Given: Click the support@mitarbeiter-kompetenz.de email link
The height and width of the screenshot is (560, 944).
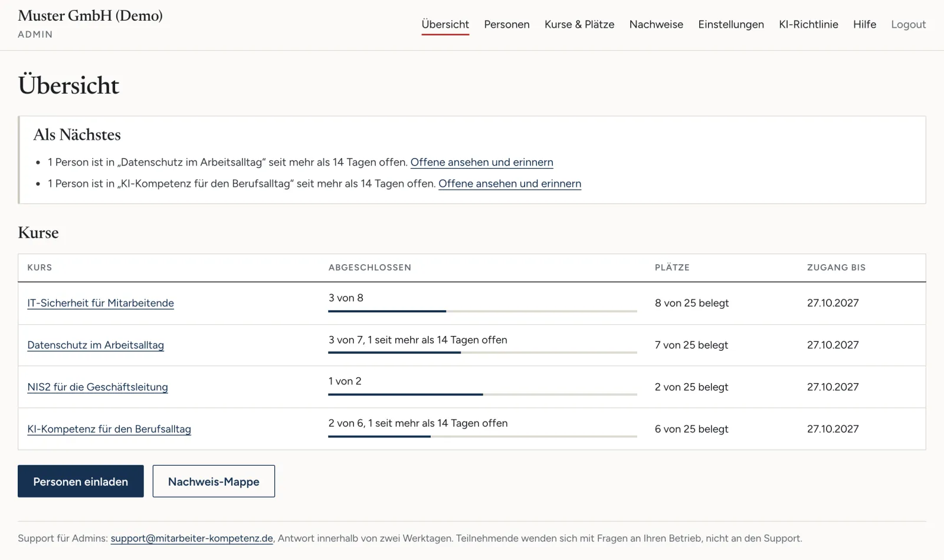Looking at the screenshot, I should click(x=192, y=538).
